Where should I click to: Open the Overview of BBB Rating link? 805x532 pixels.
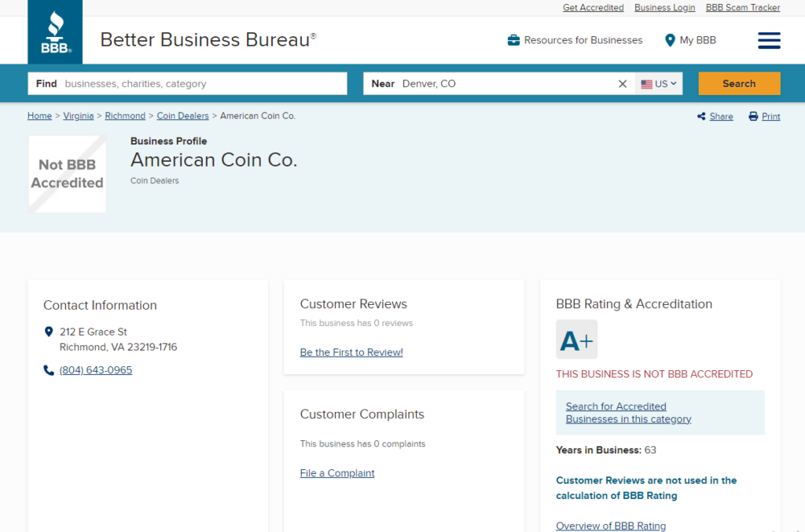point(610,526)
